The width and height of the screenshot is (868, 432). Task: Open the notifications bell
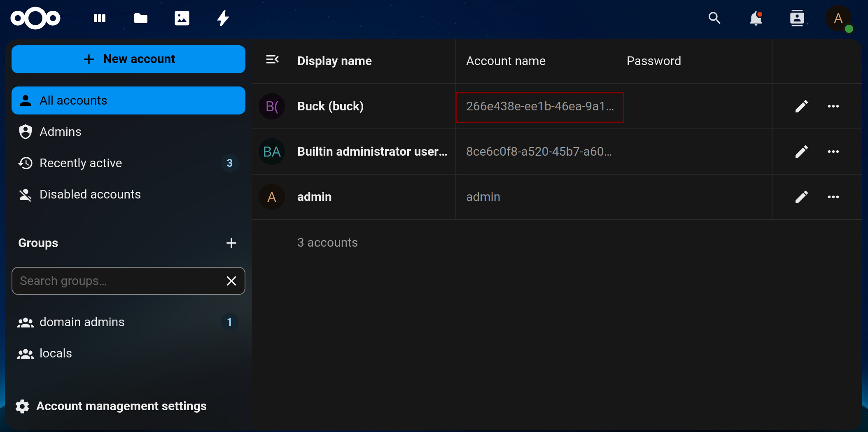[756, 18]
